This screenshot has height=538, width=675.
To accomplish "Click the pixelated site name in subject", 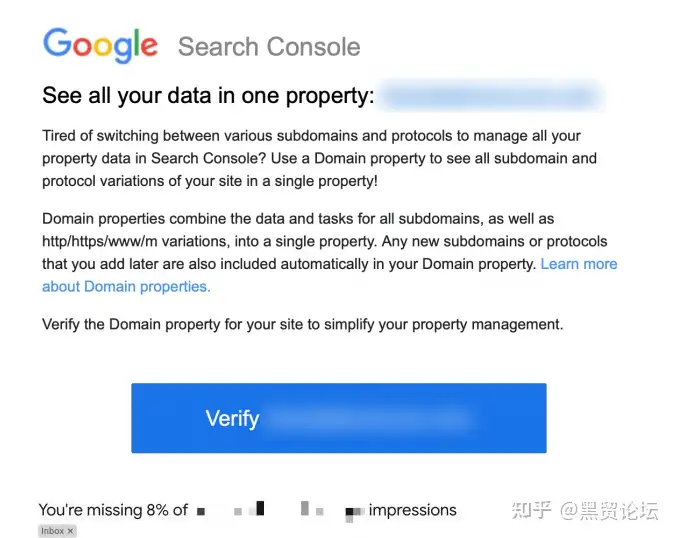I will click(281, 511).
